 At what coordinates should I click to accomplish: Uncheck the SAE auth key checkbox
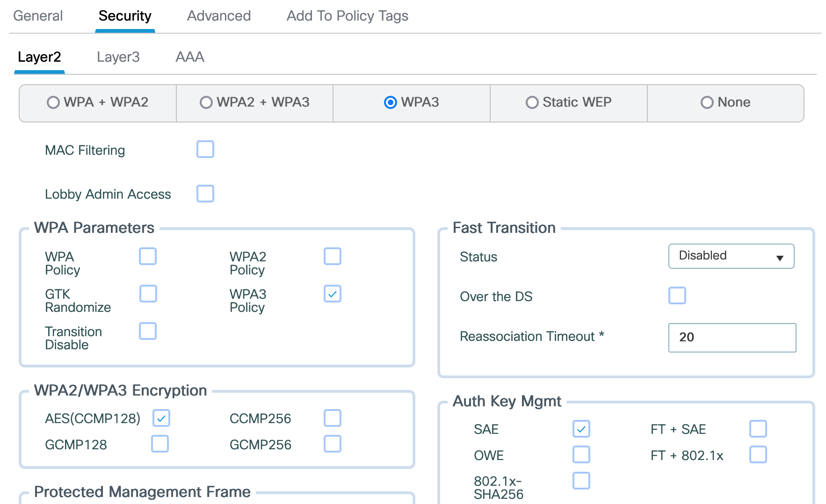[581, 429]
